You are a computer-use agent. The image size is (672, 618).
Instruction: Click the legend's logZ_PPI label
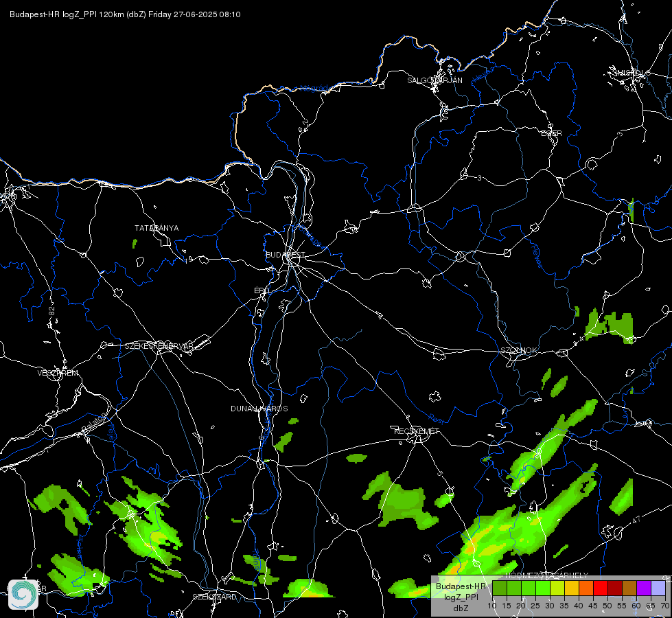(x=461, y=597)
